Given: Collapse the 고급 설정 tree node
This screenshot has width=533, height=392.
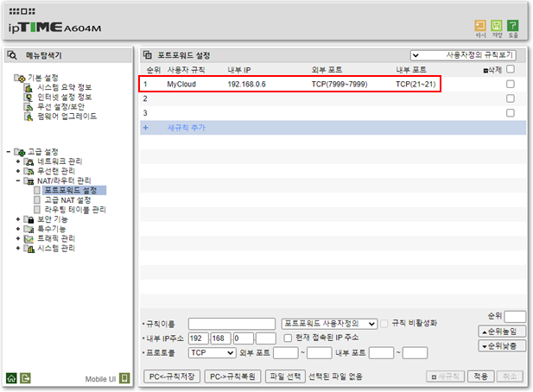Looking at the screenshot, I should point(9,151).
